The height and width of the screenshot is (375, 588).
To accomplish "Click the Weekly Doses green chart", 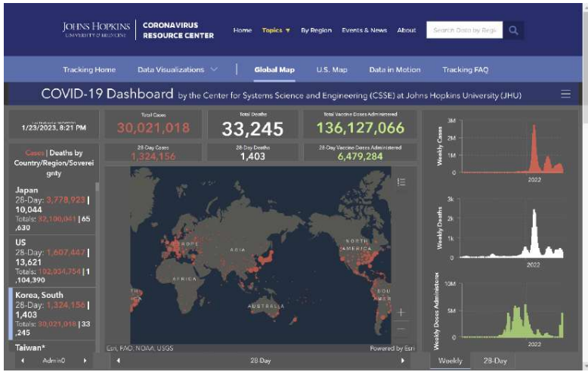I will (512, 311).
